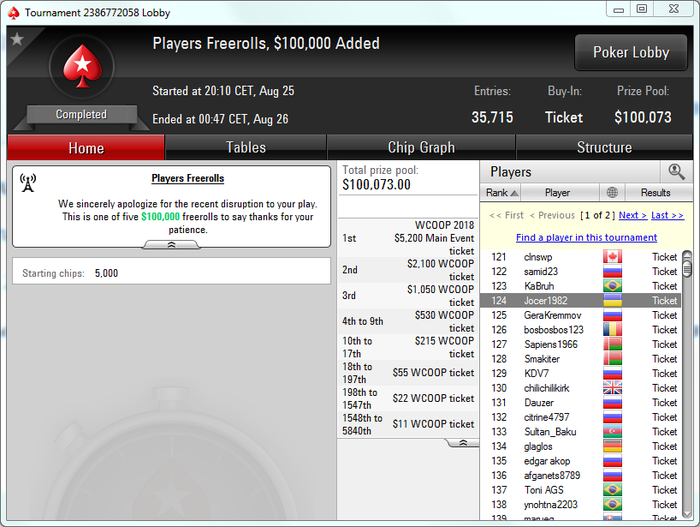Click the PokerStars red spade logo
The height and width of the screenshot is (527, 700).
tap(82, 66)
